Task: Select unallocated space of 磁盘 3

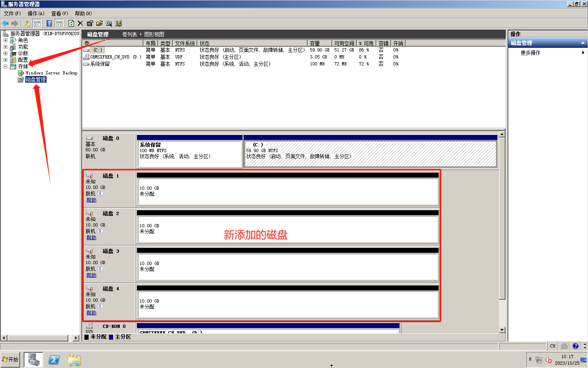Action: coord(288,267)
